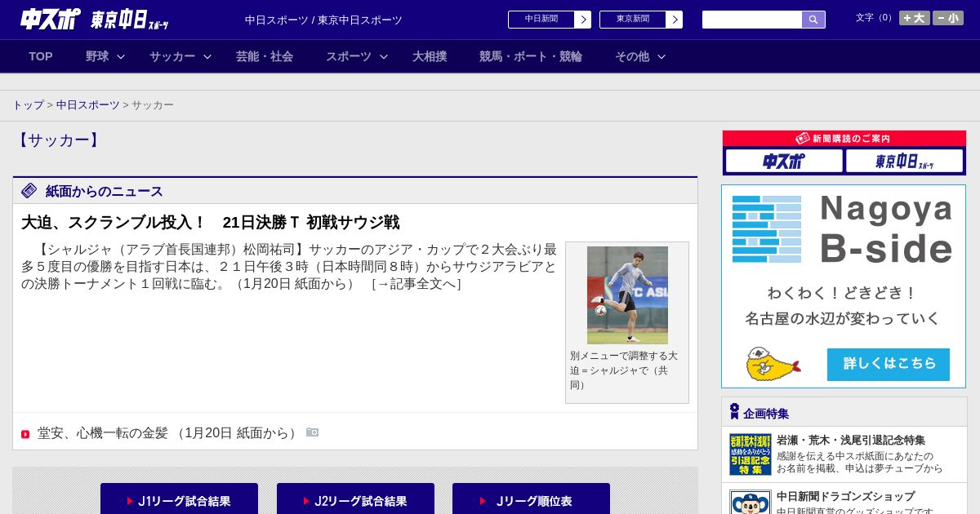Click the サッカー breadcrumb text

pyautogui.click(x=153, y=105)
